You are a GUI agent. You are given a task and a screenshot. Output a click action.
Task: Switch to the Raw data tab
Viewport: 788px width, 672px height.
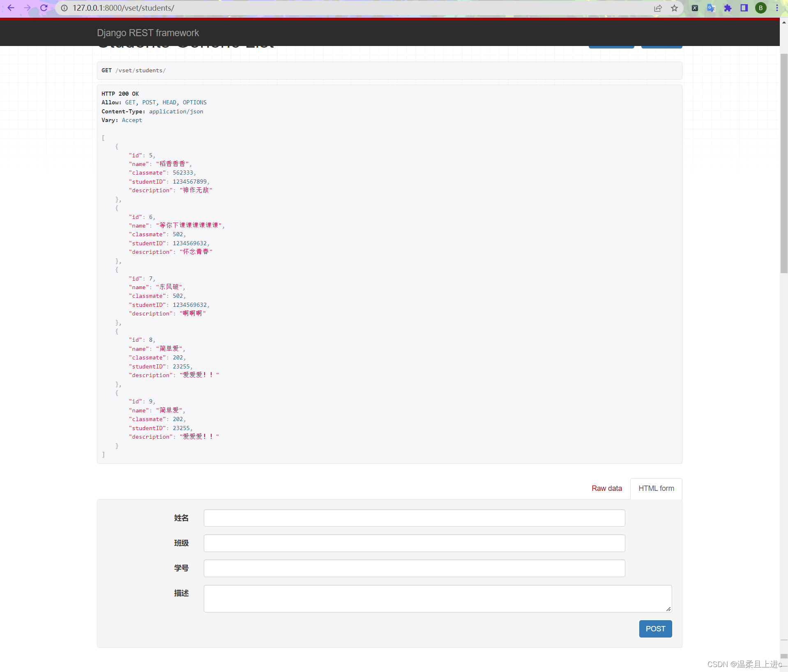click(x=607, y=488)
